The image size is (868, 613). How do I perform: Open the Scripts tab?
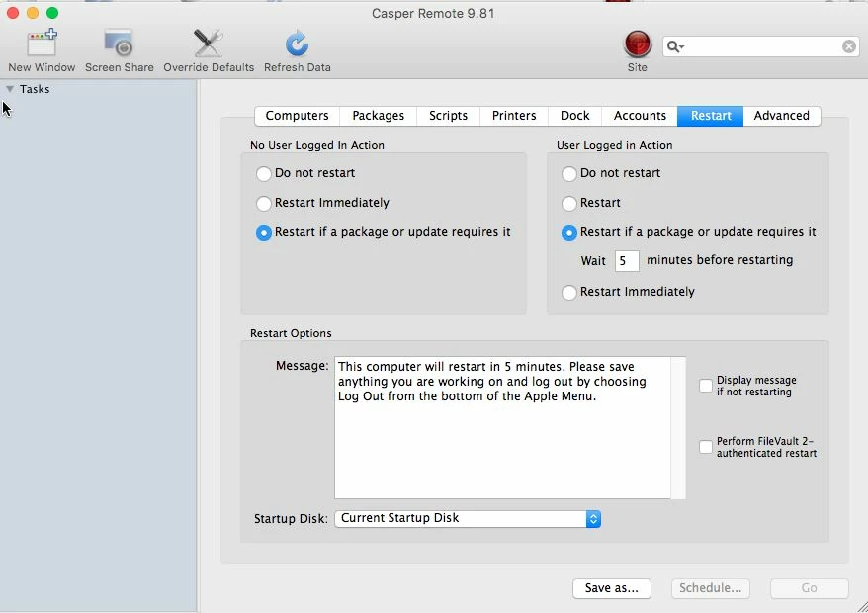(449, 116)
